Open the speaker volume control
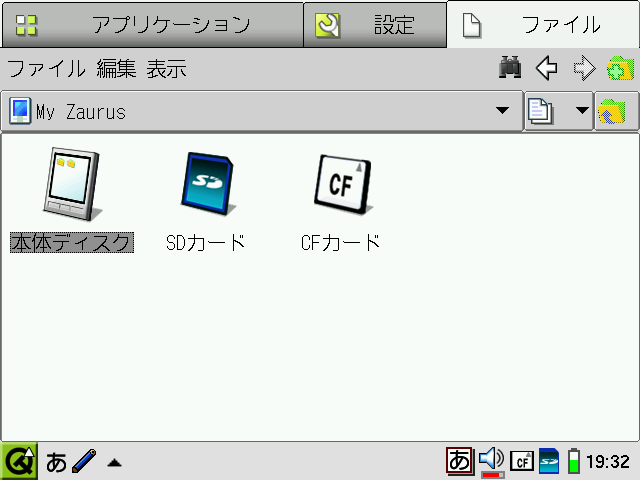 point(492,462)
